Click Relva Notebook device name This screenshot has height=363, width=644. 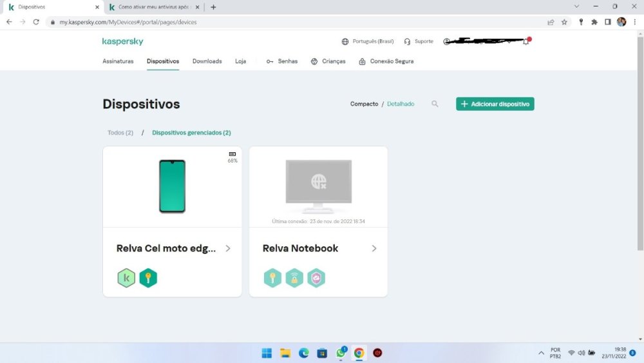click(x=300, y=248)
